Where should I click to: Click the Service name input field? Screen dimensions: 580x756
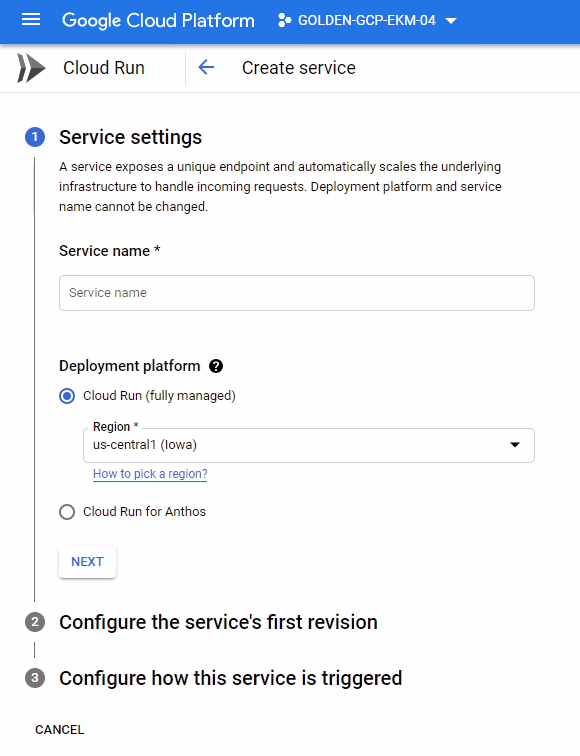297,293
